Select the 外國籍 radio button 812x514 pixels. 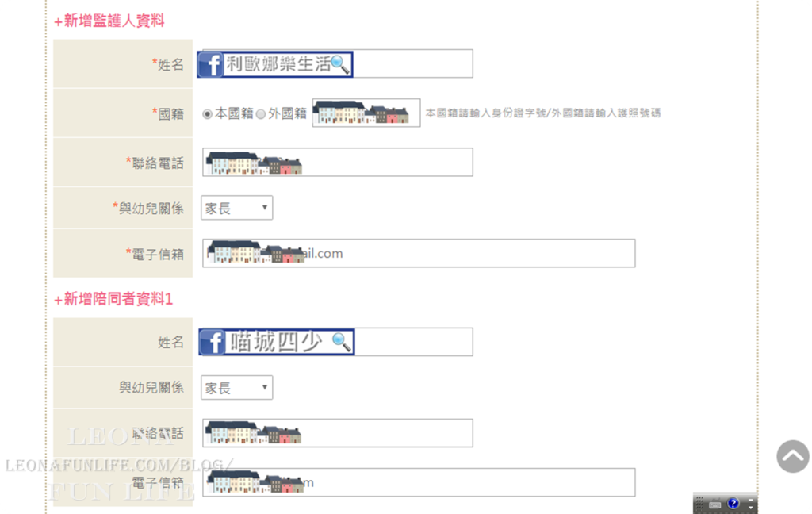click(260, 114)
